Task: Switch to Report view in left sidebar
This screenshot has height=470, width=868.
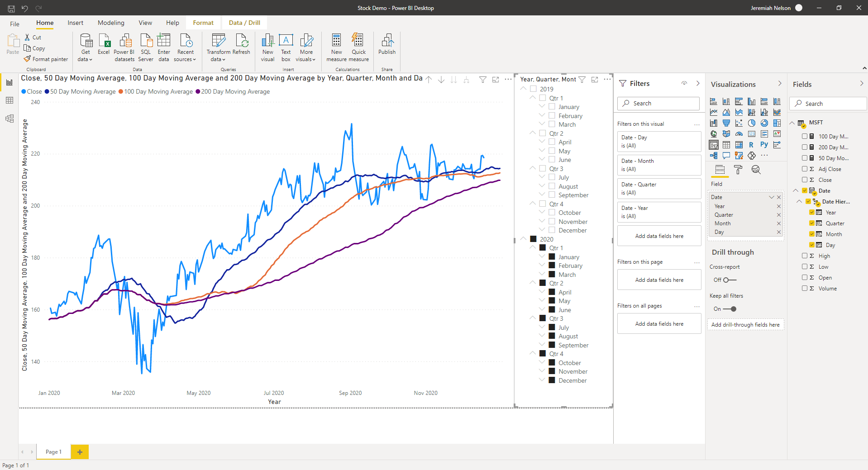Action: pyautogui.click(x=9, y=82)
